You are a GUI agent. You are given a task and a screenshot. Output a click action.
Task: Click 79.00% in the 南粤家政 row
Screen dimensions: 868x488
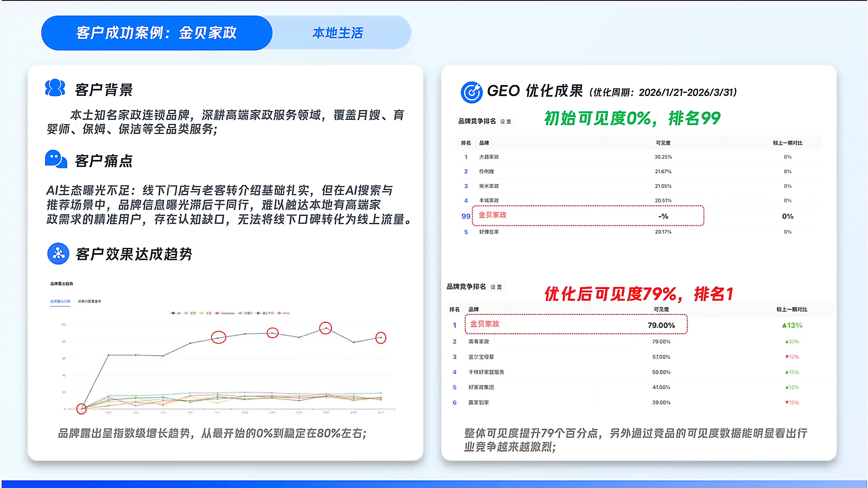coord(661,342)
